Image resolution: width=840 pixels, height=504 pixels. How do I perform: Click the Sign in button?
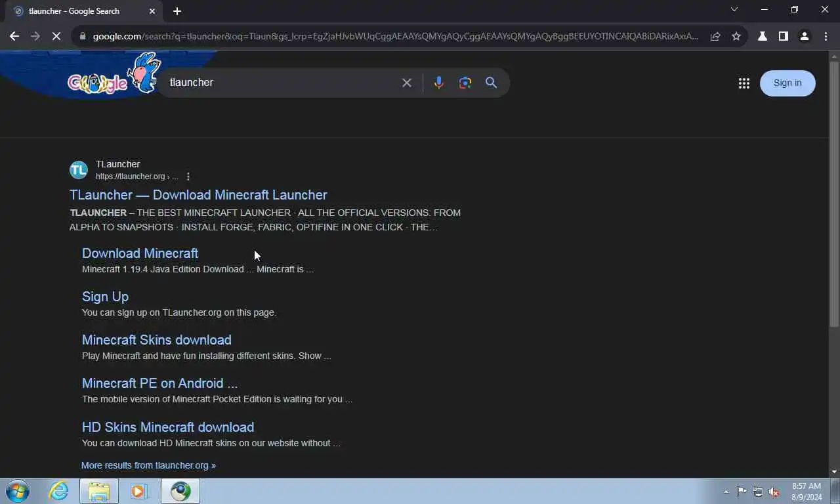[787, 83]
